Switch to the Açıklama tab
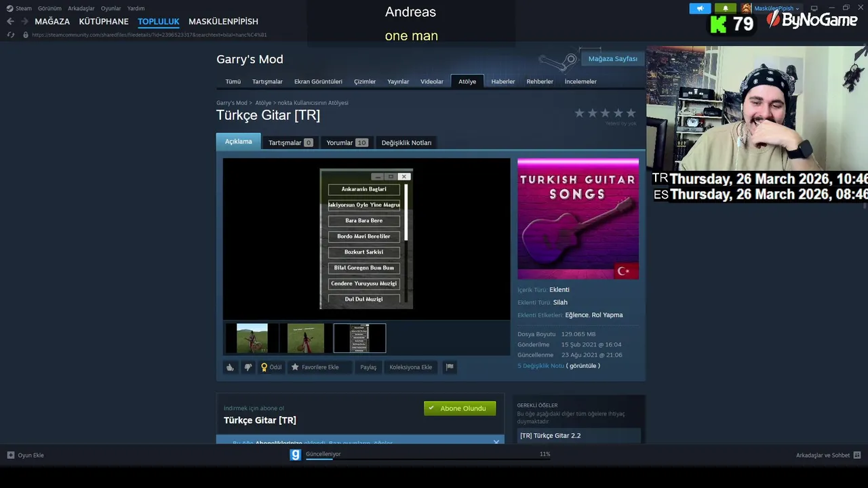This screenshot has height=488, width=868. pyautogui.click(x=239, y=142)
